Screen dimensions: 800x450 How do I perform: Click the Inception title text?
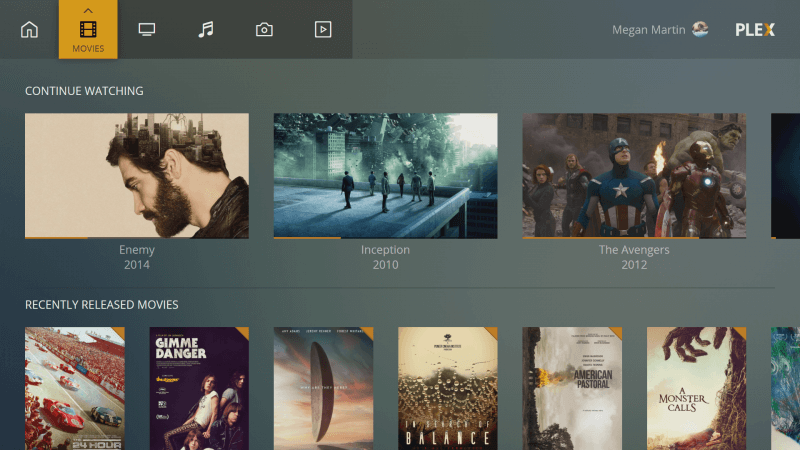click(385, 250)
